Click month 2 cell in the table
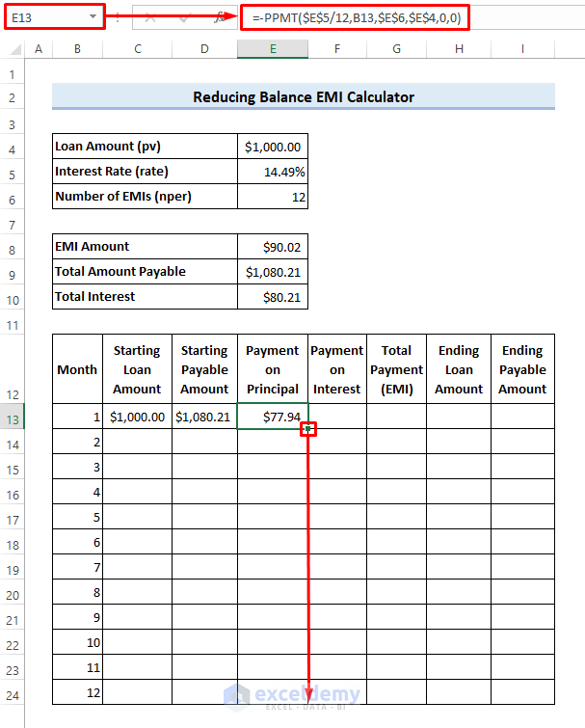The width and height of the screenshot is (585, 728). point(77,442)
